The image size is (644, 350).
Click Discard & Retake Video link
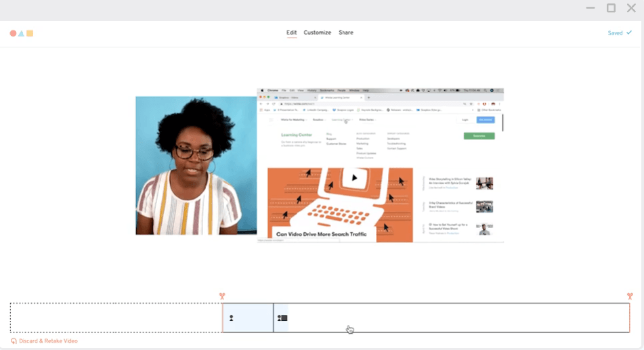[x=48, y=341]
